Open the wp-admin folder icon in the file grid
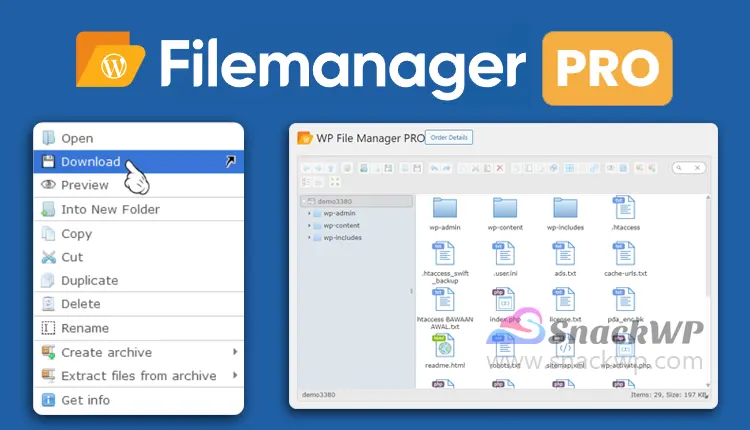 [445, 208]
